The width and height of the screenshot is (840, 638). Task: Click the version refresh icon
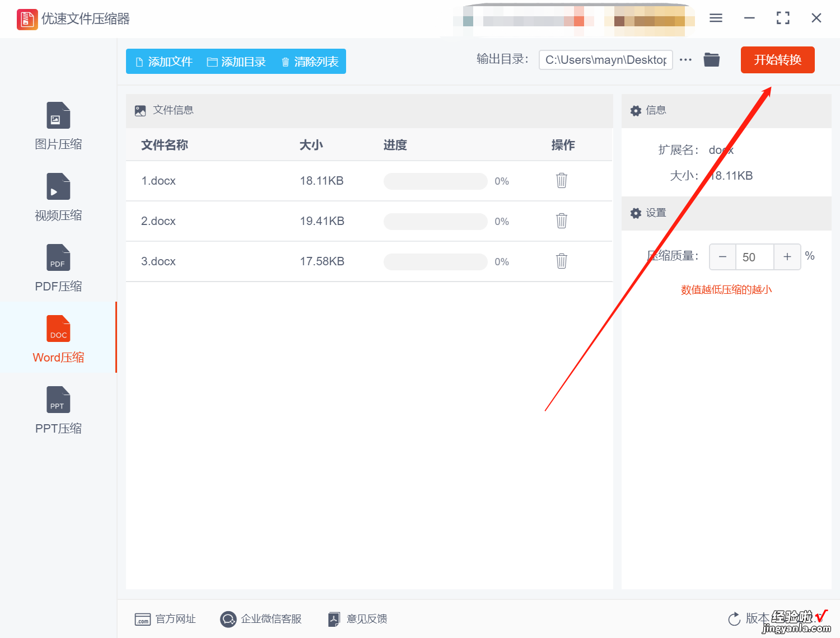tap(734, 619)
